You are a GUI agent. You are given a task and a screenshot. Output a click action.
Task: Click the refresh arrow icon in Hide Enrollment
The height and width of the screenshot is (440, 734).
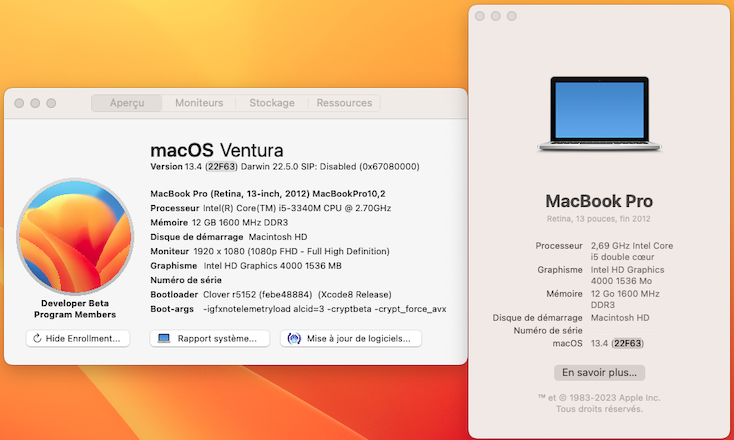[x=37, y=338]
